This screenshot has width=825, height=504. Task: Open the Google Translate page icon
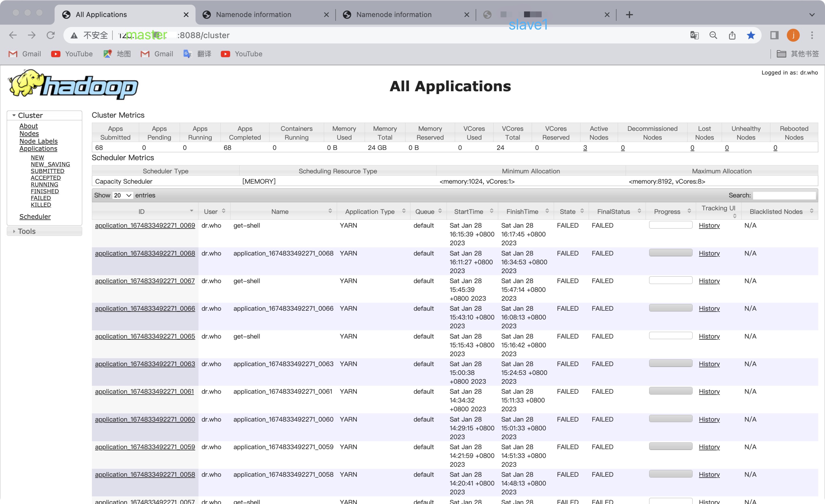click(694, 35)
